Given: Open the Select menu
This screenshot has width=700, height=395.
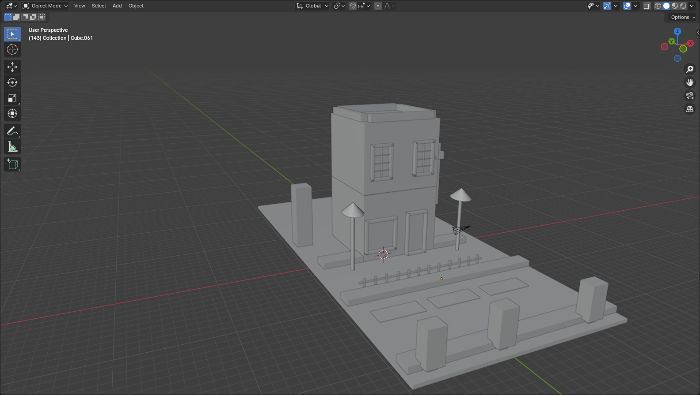Looking at the screenshot, I should pos(98,6).
